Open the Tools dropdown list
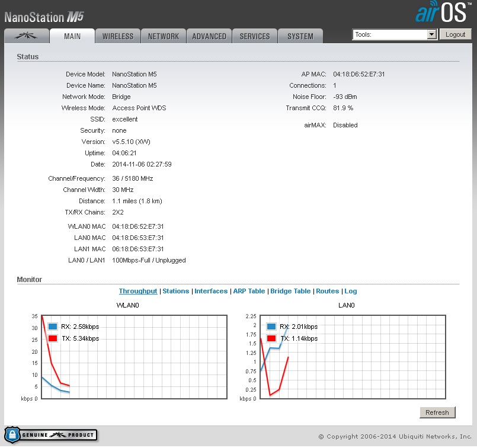This screenshot has width=477, height=448. [395, 34]
